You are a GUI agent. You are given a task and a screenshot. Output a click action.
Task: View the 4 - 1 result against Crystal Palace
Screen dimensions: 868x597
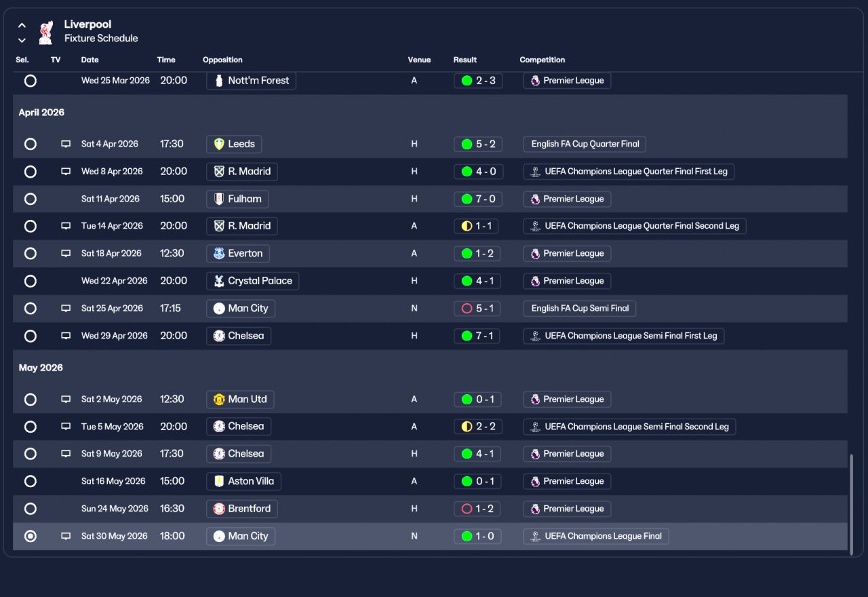pos(478,281)
